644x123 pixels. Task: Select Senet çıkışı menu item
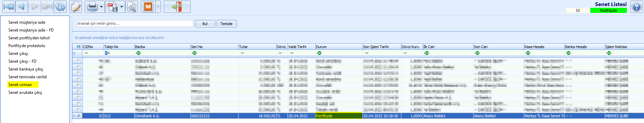[18, 54]
